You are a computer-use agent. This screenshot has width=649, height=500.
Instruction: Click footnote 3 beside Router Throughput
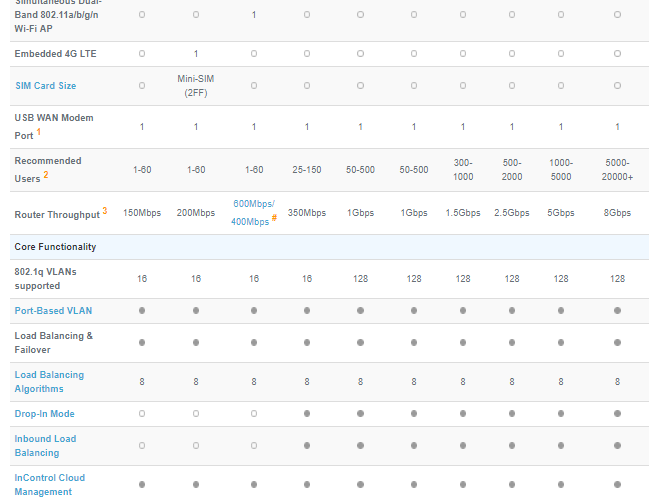click(105, 211)
